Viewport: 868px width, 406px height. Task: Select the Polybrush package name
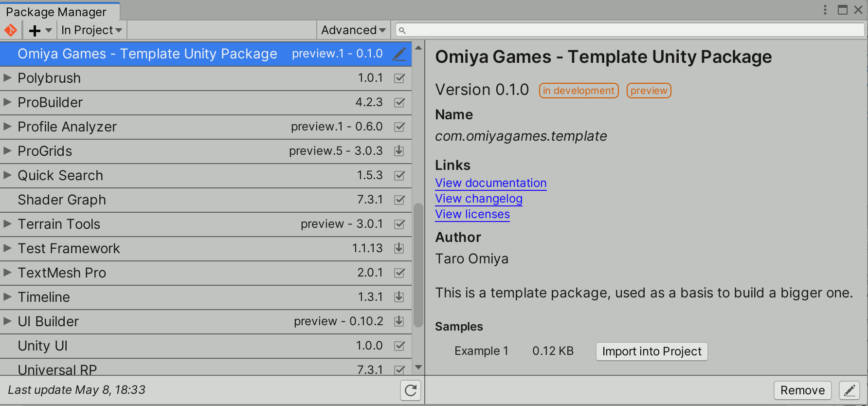point(49,78)
